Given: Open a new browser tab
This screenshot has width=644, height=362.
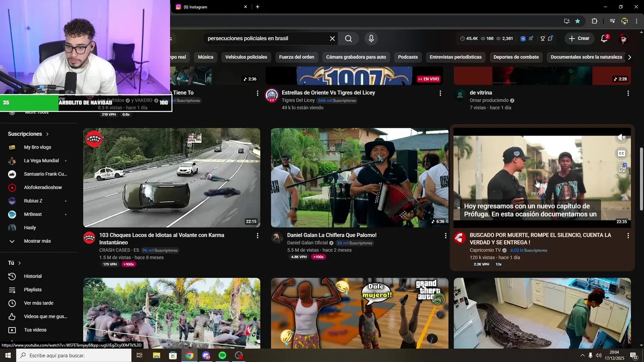Looking at the screenshot, I should (x=258, y=7).
